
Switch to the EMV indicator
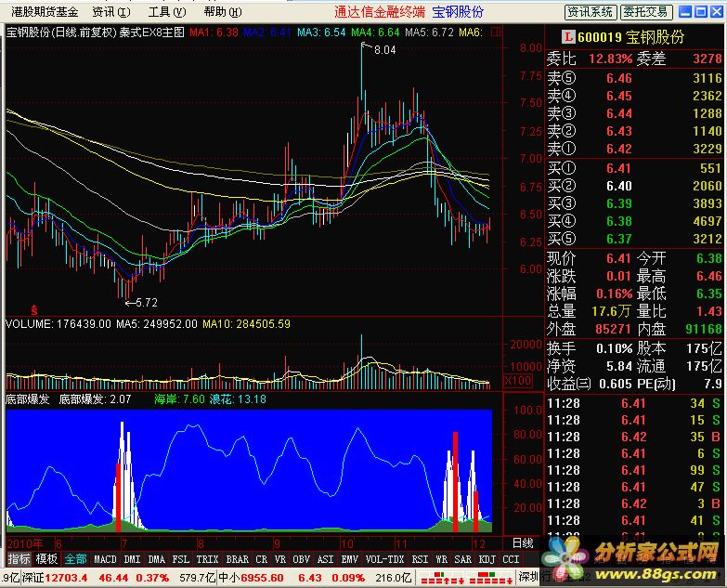[350, 559]
